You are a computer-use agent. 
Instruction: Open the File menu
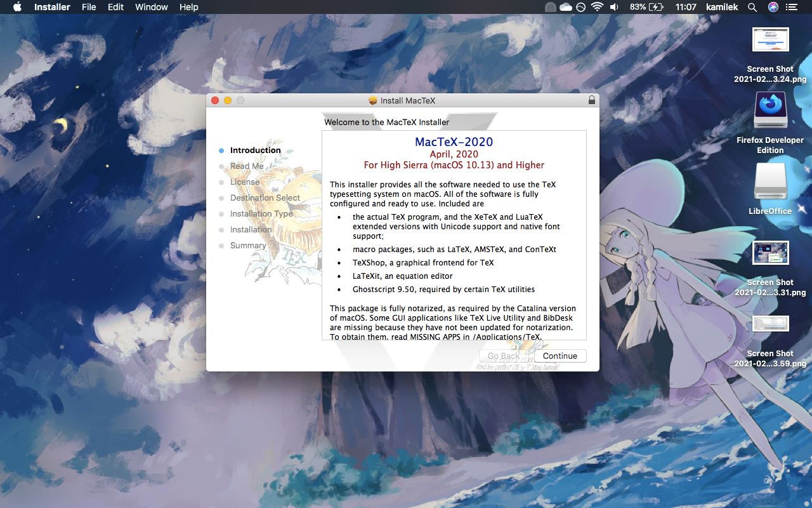coord(89,7)
